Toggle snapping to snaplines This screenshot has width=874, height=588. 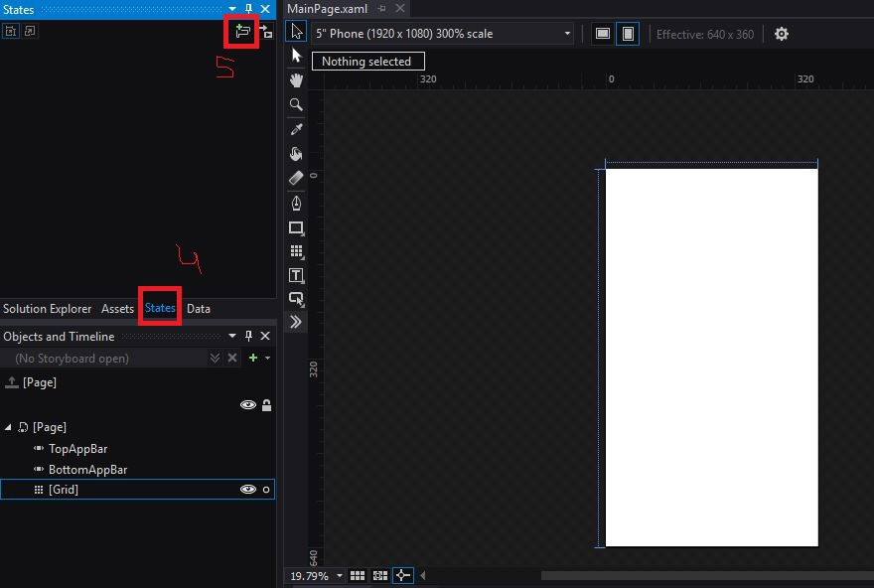(403, 575)
